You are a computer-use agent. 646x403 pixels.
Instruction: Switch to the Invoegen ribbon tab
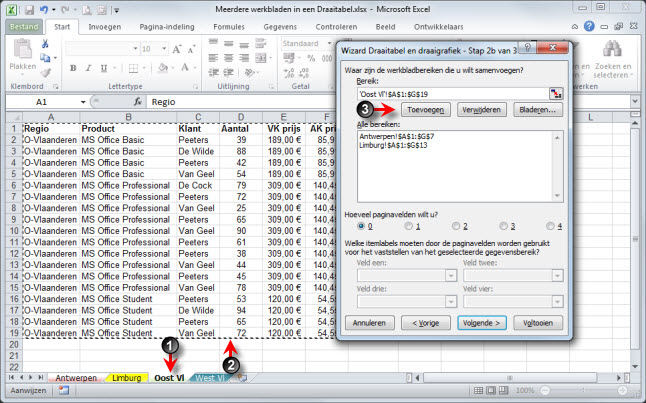[x=105, y=27]
